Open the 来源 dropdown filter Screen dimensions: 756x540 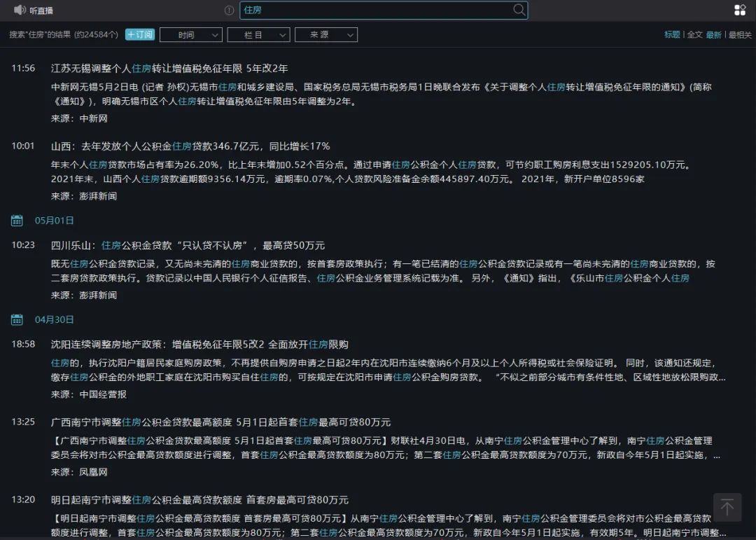(x=326, y=35)
